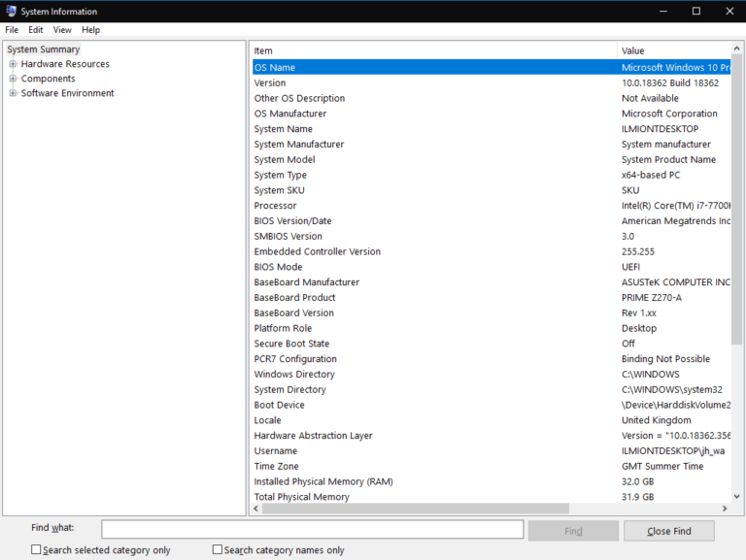Viewport: 746px width, 560px height.
Task: Select the Embedded Controller Version row
Action: [492, 251]
